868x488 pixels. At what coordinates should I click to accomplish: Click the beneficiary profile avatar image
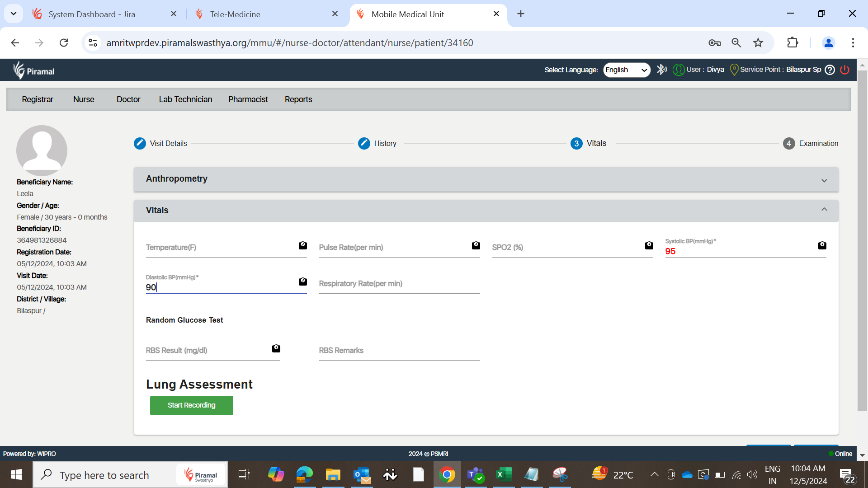pyautogui.click(x=42, y=150)
